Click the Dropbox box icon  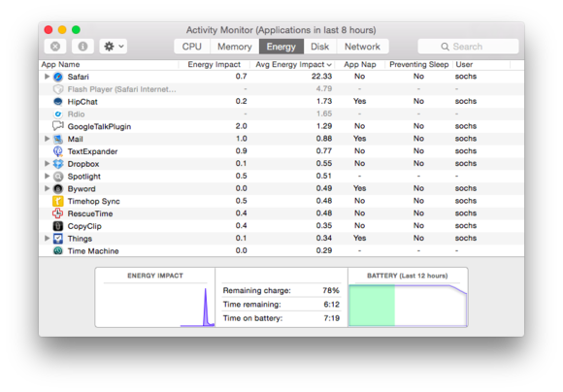pos(58,164)
